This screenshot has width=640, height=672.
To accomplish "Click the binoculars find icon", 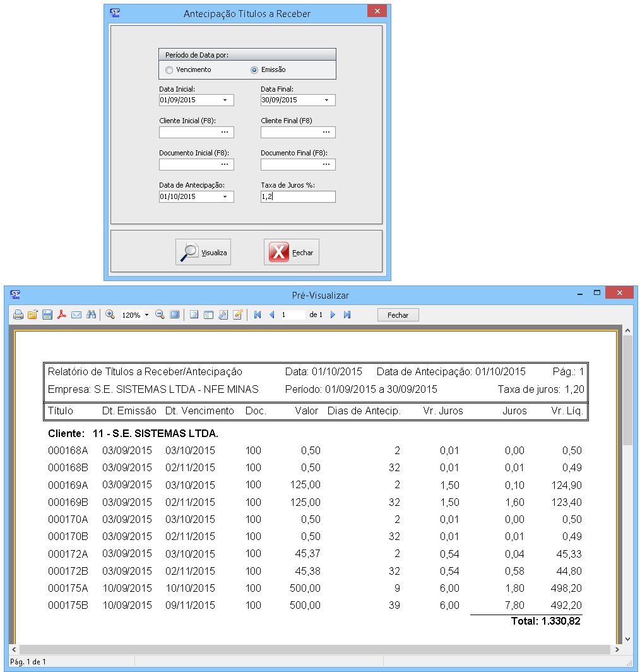I will click(91, 315).
